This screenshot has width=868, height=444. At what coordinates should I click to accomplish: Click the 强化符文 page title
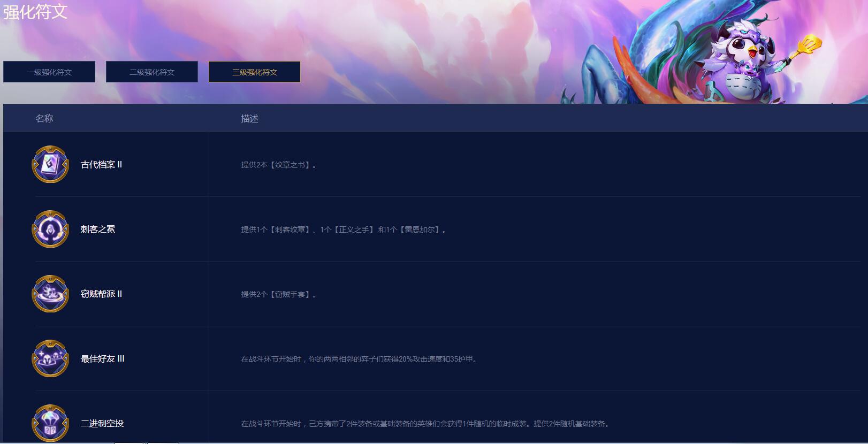pyautogui.click(x=35, y=12)
